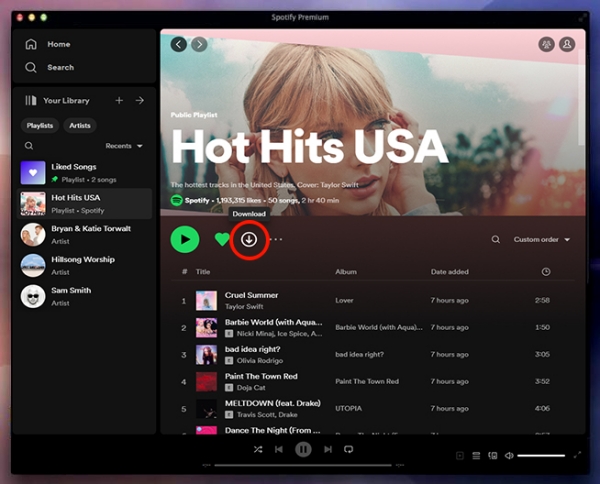This screenshot has width=600, height=484.
Task: Sort by duration clock icon
Action: (546, 272)
